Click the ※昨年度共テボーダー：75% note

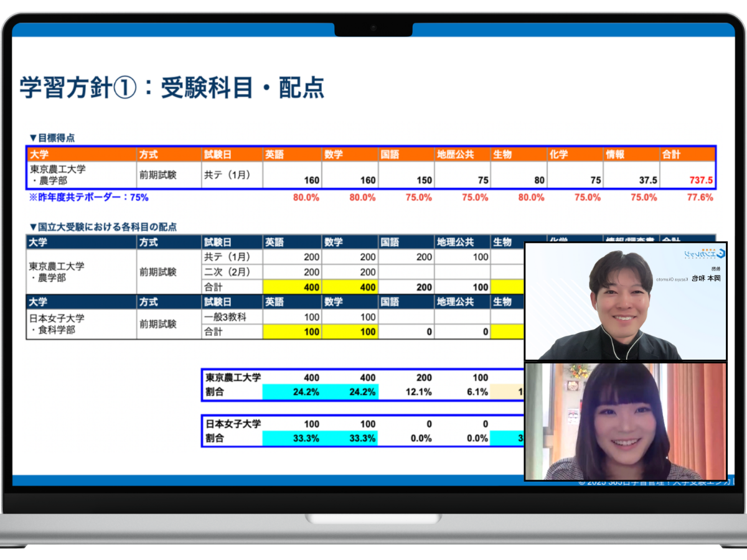pyautogui.click(x=88, y=197)
